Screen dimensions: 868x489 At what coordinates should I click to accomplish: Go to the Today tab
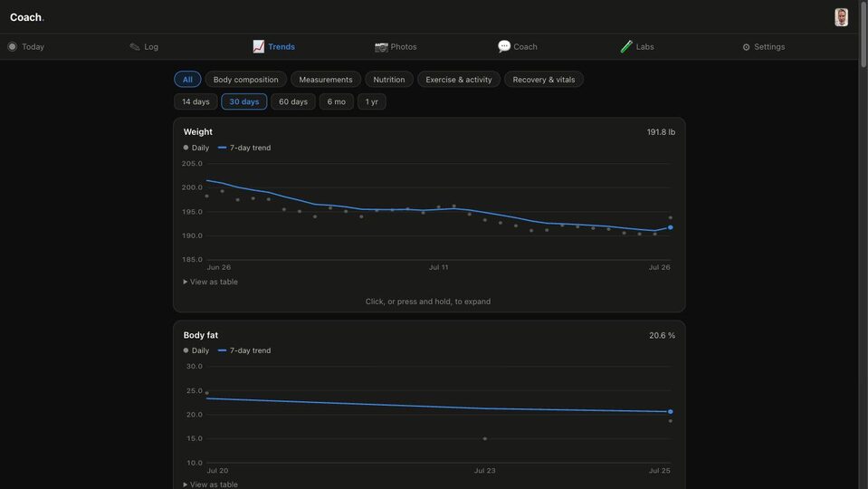(26, 46)
